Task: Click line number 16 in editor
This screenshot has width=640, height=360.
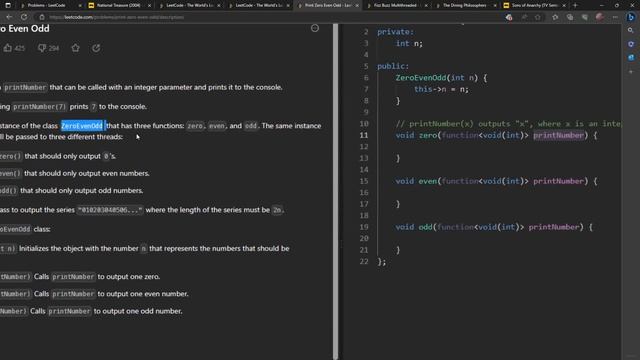Action: [364, 192]
